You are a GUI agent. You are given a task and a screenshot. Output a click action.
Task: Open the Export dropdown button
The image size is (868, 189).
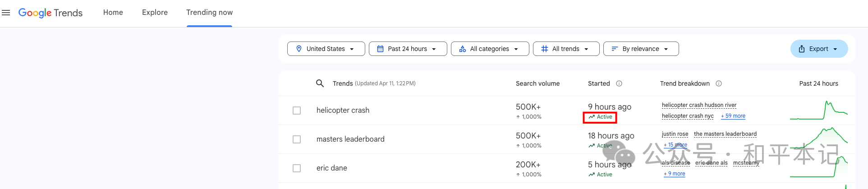pyautogui.click(x=819, y=49)
